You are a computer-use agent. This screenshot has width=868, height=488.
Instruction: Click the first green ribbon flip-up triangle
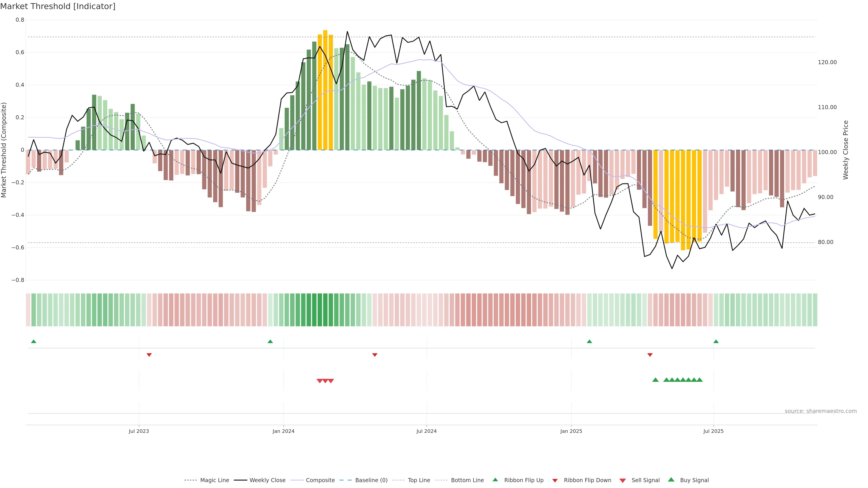pos(33,342)
